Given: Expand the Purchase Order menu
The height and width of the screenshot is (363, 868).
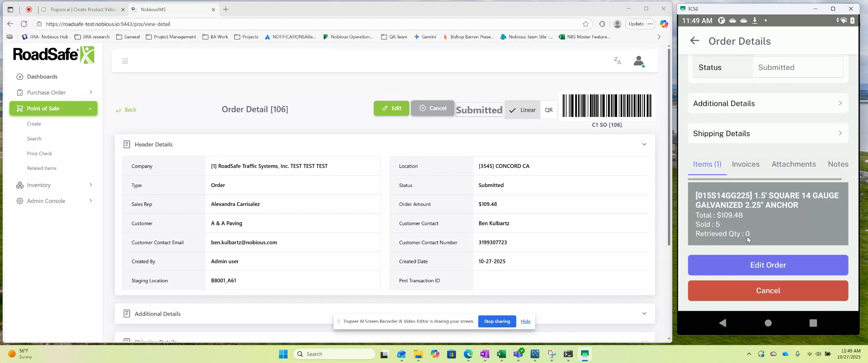Looking at the screenshot, I should pyautogui.click(x=53, y=93).
